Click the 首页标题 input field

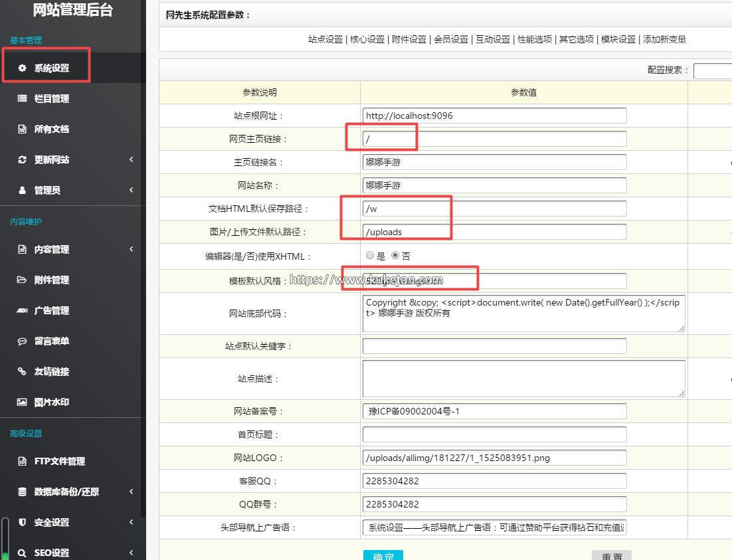pos(495,434)
